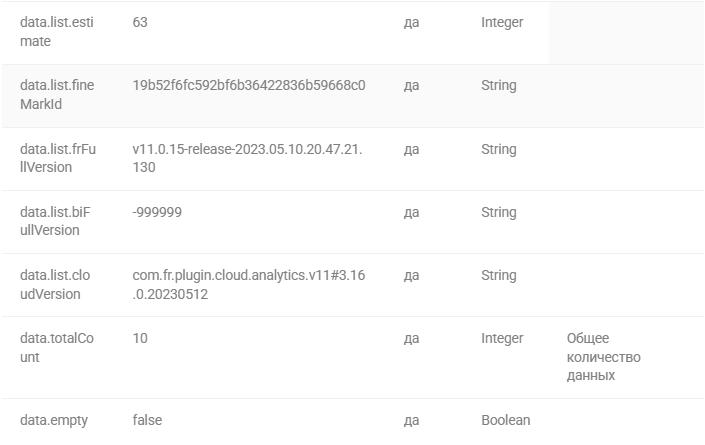Screen dimensions: 705x445
Task: Select the value 63 in estimate row
Action: pyautogui.click(x=140, y=22)
